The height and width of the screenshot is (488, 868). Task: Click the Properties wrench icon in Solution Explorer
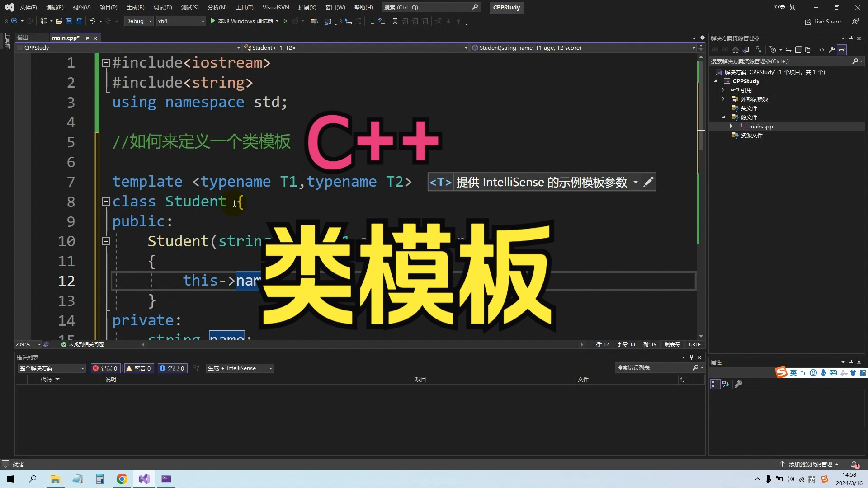pos(832,50)
